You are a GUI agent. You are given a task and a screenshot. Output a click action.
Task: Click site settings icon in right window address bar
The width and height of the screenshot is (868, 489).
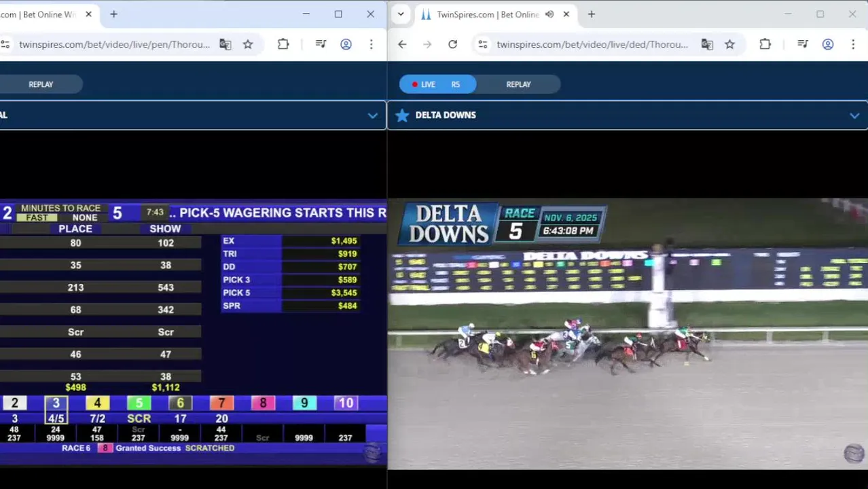point(482,45)
